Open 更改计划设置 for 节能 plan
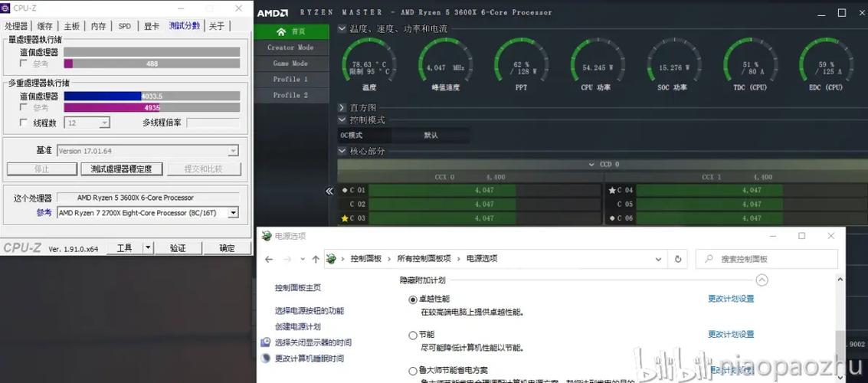Screen dimensions: 868x383 731,334
